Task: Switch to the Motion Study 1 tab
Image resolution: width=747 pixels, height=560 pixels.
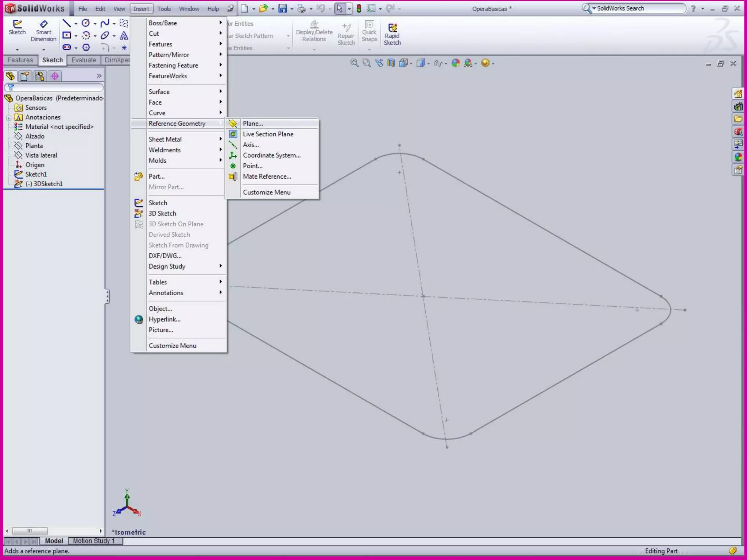Action: (x=94, y=541)
